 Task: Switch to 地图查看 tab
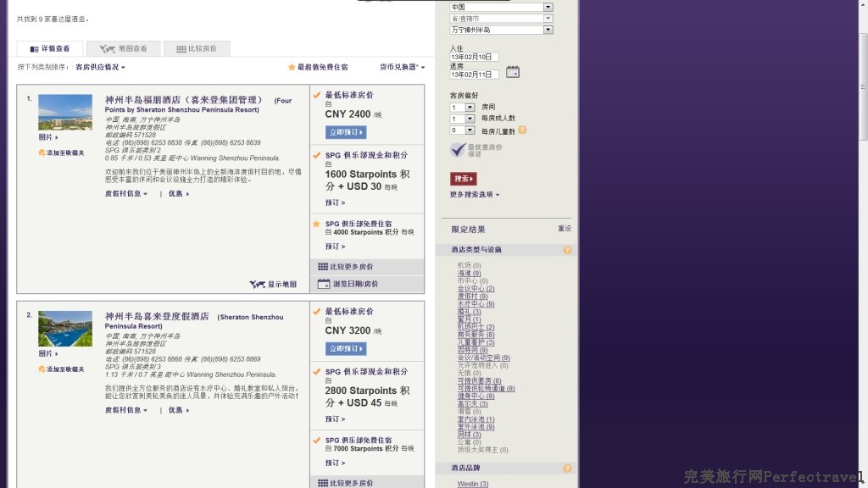pos(124,48)
